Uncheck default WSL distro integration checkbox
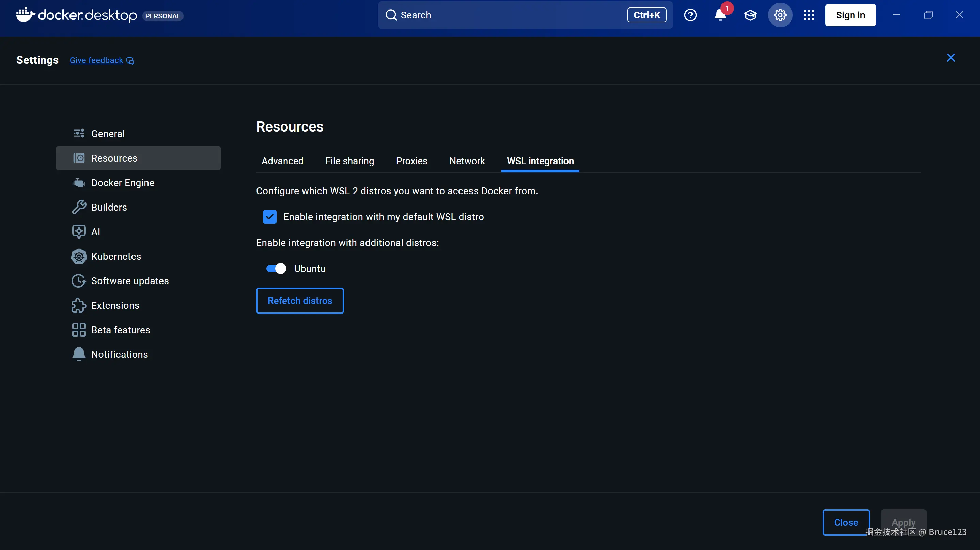The image size is (980, 550). click(x=270, y=217)
